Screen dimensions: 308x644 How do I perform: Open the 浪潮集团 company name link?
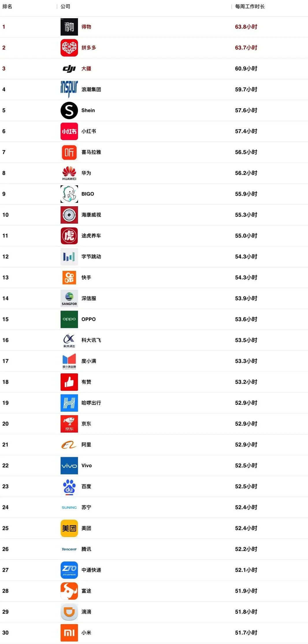[91, 90]
